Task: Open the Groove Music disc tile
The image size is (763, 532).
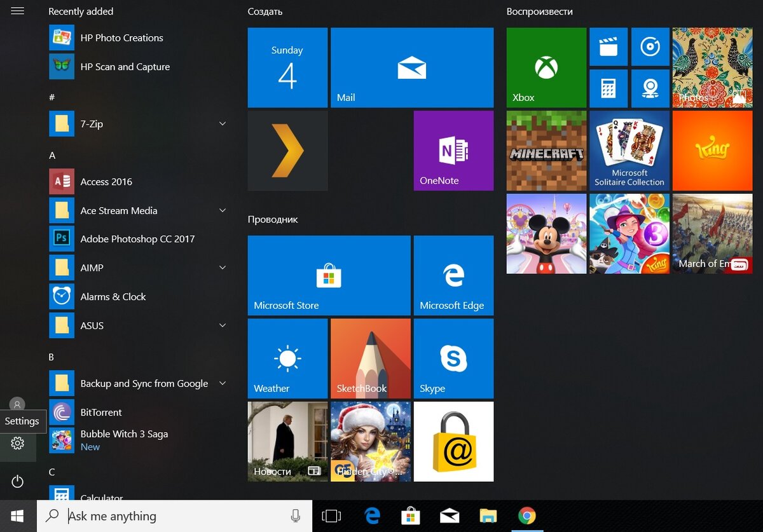Action: 650,46
